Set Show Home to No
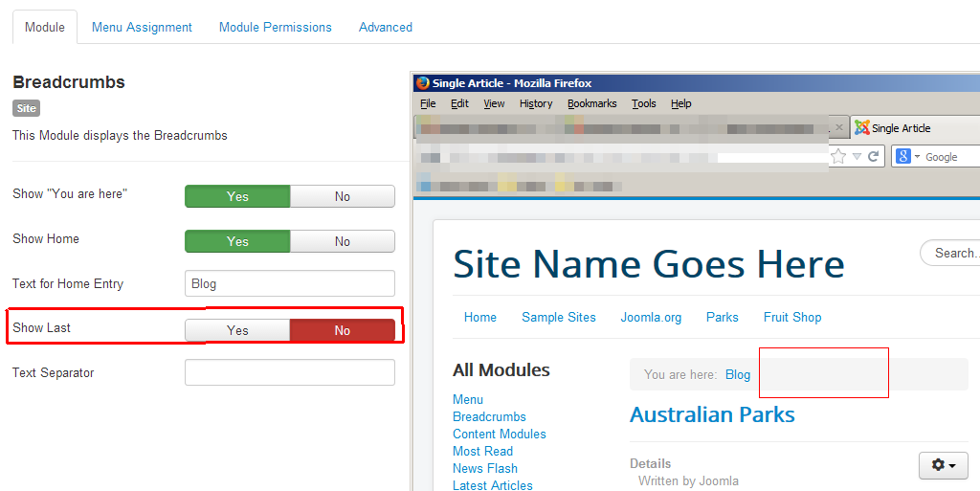Screen dimensions: 980x491 pyautogui.click(x=342, y=241)
